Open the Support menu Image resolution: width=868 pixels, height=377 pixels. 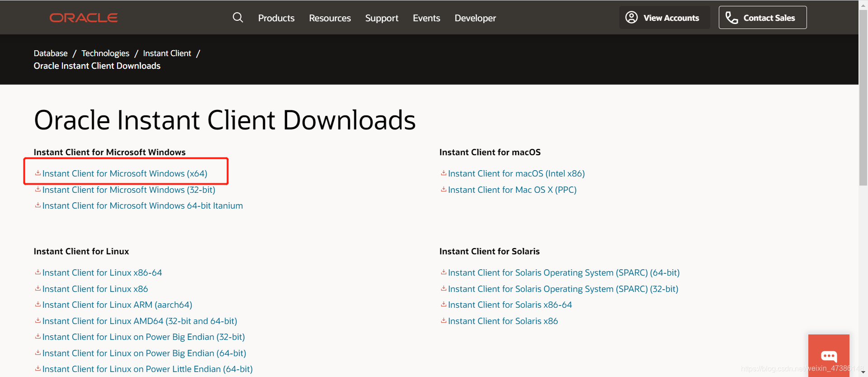tap(382, 18)
